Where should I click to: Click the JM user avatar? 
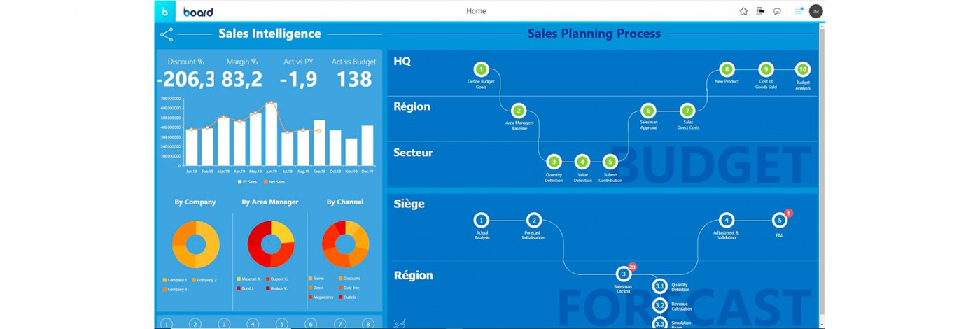(x=815, y=11)
